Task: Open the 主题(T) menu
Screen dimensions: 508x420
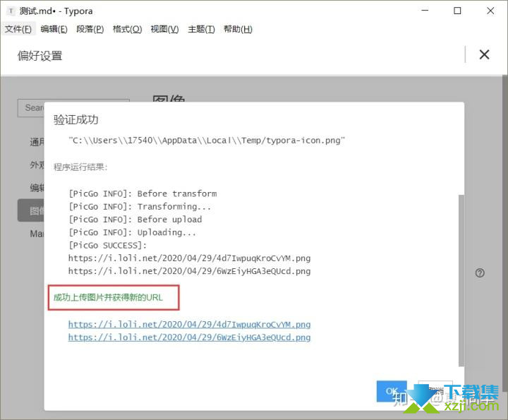Action: pyautogui.click(x=201, y=29)
